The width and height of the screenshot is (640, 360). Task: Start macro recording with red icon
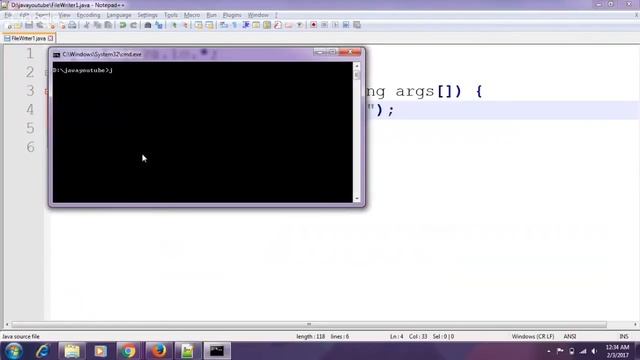tap(313, 25)
